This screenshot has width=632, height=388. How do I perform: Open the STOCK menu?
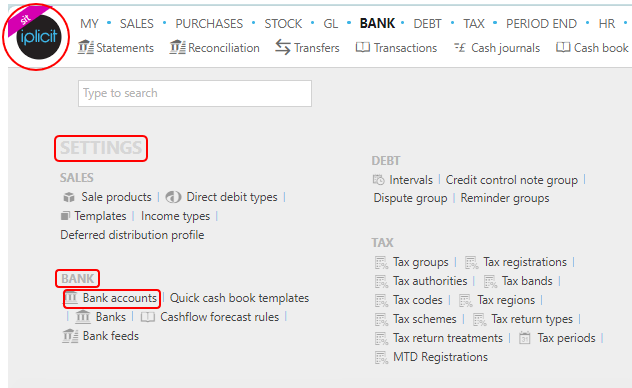(283, 24)
